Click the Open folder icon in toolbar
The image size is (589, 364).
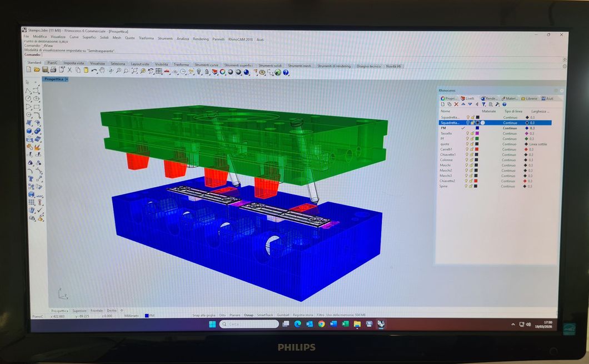[37, 69]
